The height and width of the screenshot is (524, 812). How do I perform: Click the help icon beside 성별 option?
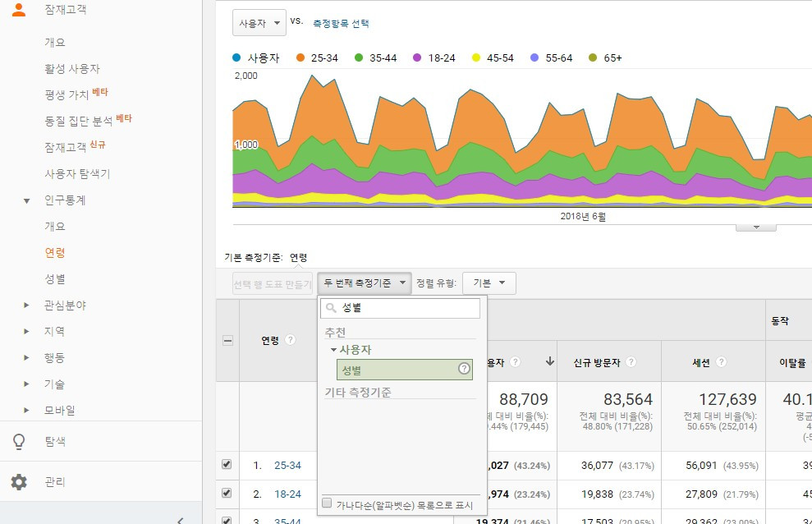[464, 369]
